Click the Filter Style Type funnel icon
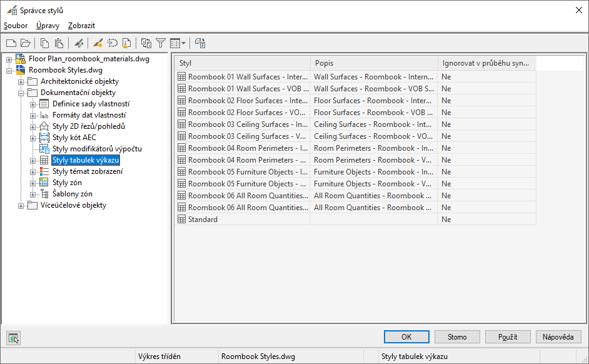Viewport: 589px width, 364px height. (x=161, y=43)
